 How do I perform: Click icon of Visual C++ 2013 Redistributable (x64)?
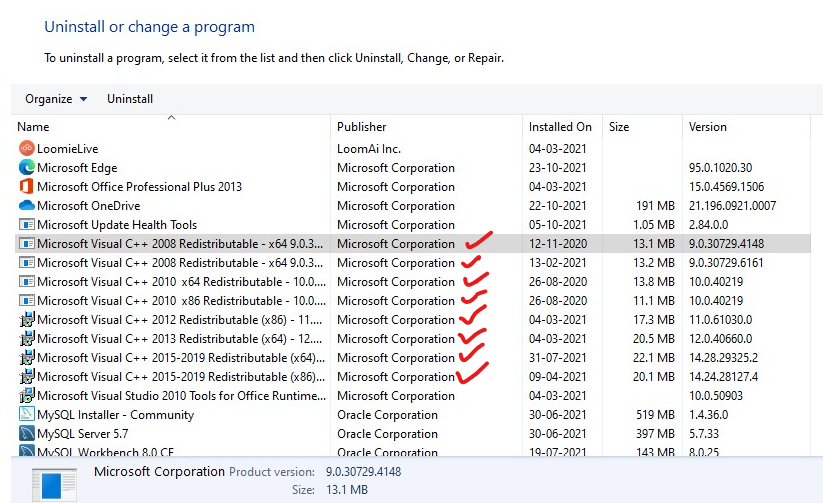pos(27,338)
